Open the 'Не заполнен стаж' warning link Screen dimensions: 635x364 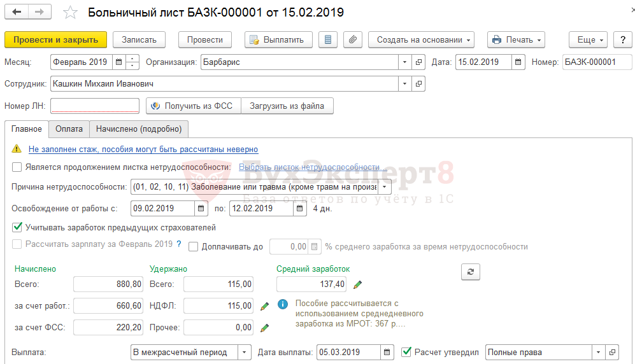pos(143,149)
